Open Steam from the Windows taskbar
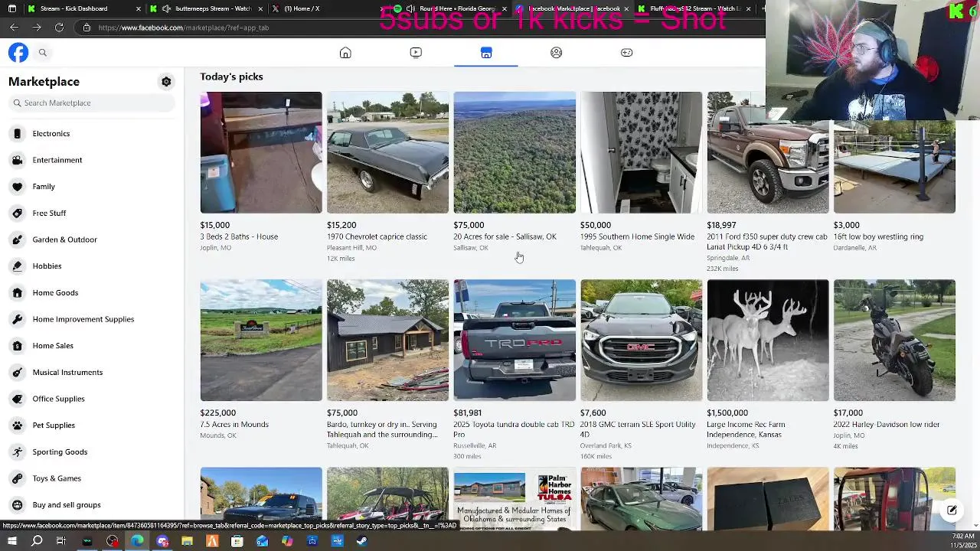 (361, 541)
